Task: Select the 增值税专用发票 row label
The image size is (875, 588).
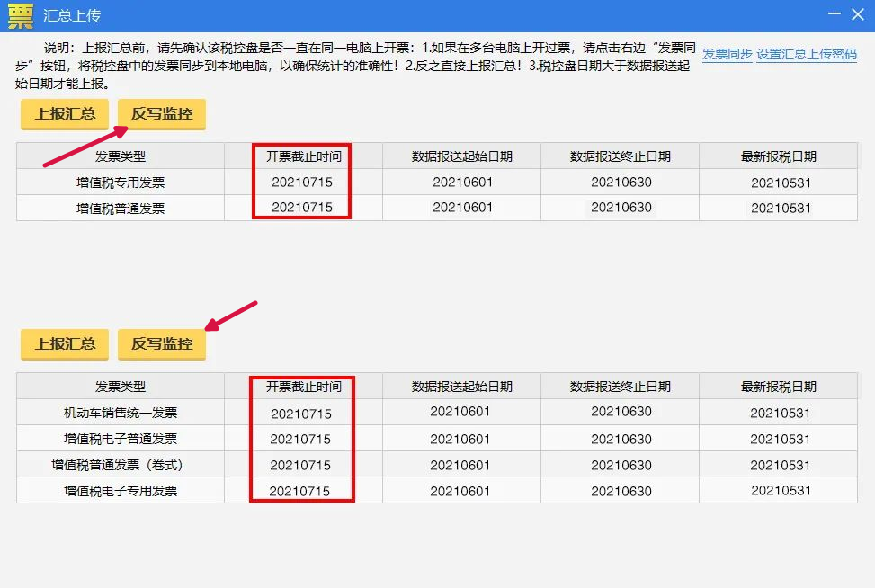Action: tap(121, 183)
